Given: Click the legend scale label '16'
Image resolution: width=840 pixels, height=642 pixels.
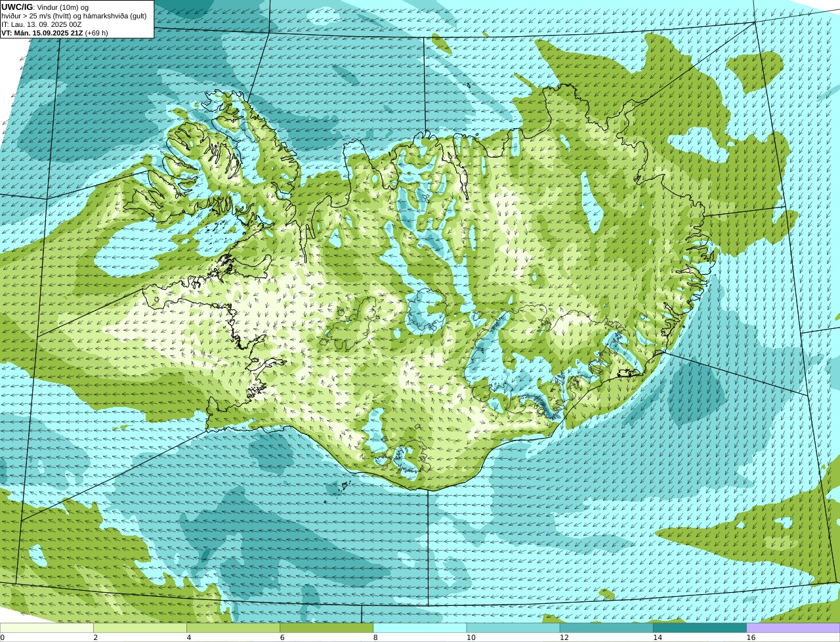Looking at the screenshot, I should pos(751,637).
